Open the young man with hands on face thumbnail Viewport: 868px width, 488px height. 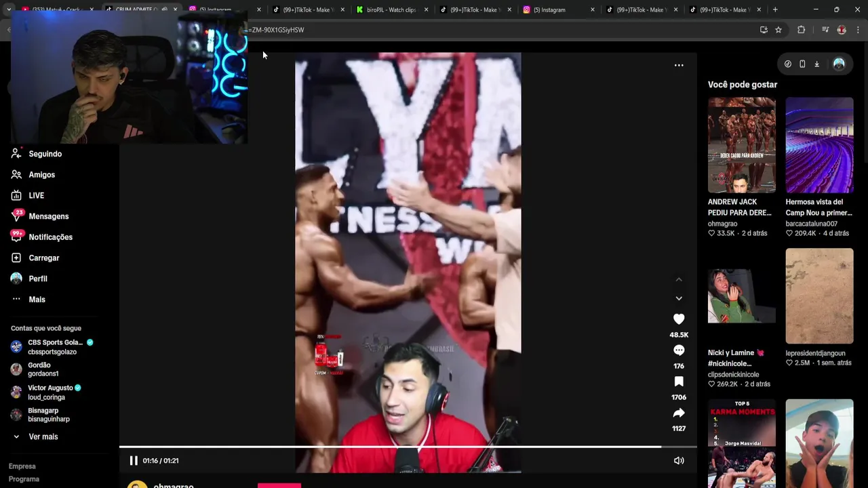[819, 443]
